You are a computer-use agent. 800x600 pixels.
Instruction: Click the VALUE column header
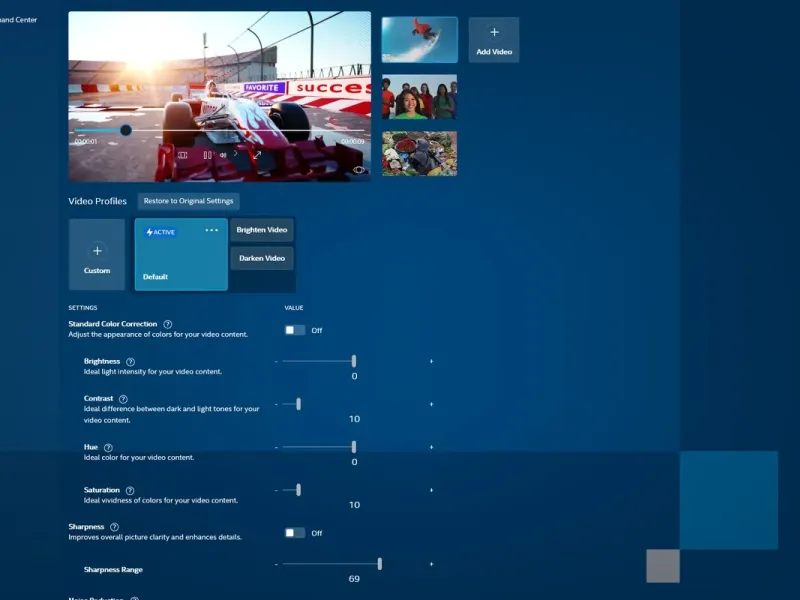[x=294, y=308]
